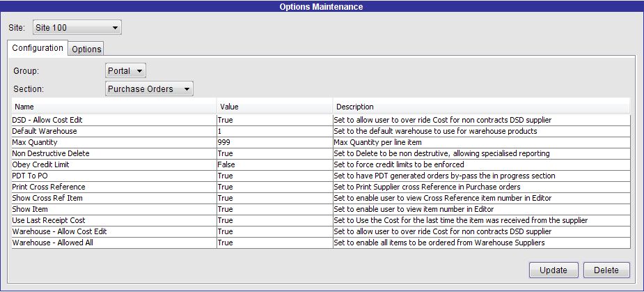This screenshot has width=644, height=292.
Task: Select the DSD - Allow Cost Edit row
Action: pyautogui.click(x=321, y=120)
